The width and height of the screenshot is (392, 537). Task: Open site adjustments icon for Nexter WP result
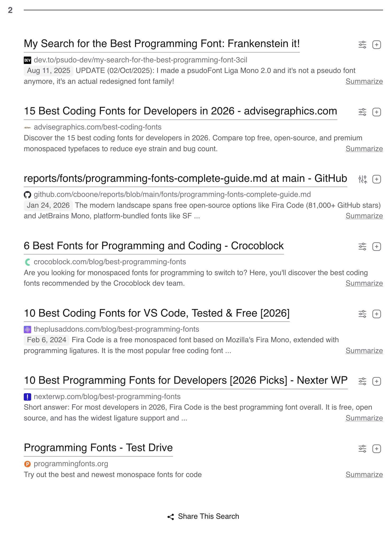click(362, 381)
